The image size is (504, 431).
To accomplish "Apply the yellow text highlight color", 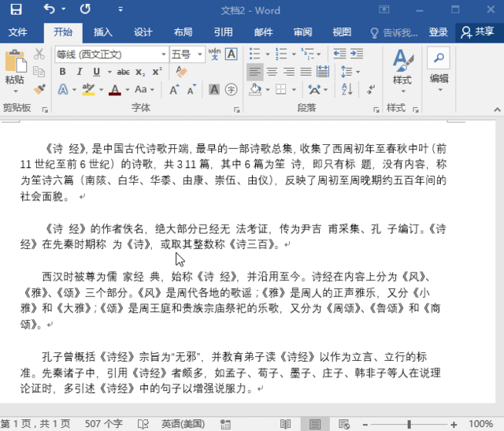I will [x=88, y=89].
